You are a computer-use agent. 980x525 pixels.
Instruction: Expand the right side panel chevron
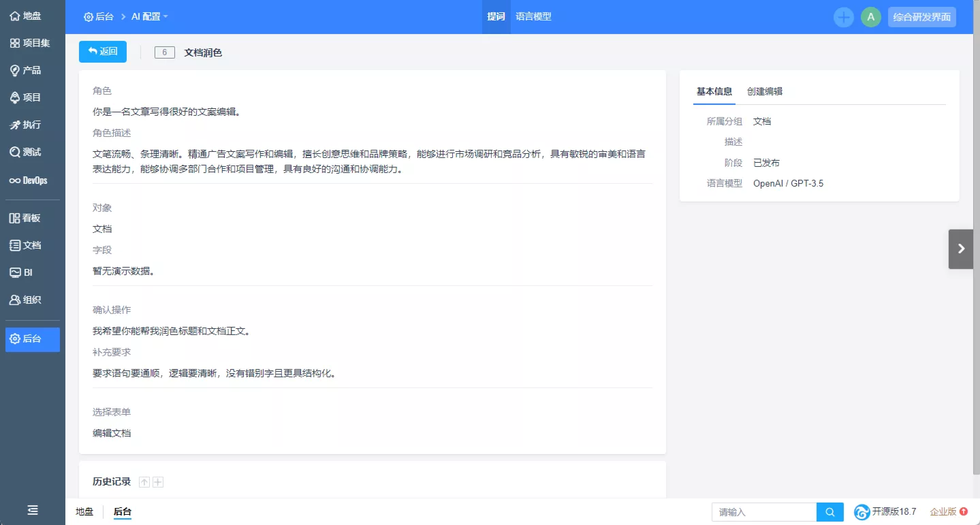(961, 249)
